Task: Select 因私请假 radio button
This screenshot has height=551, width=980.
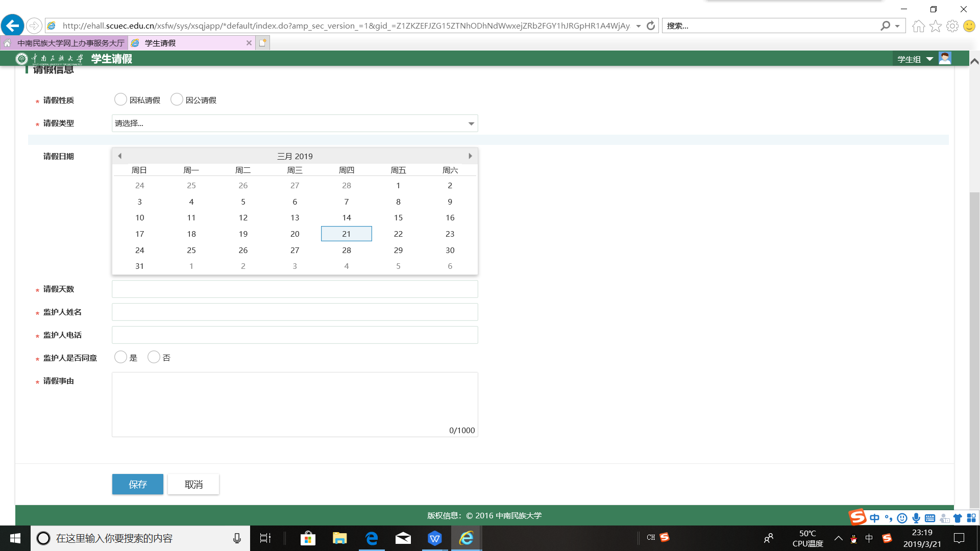Action: pyautogui.click(x=120, y=99)
